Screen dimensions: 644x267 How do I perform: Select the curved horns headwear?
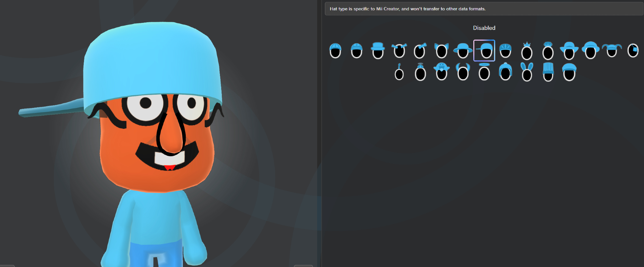(x=463, y=72)
